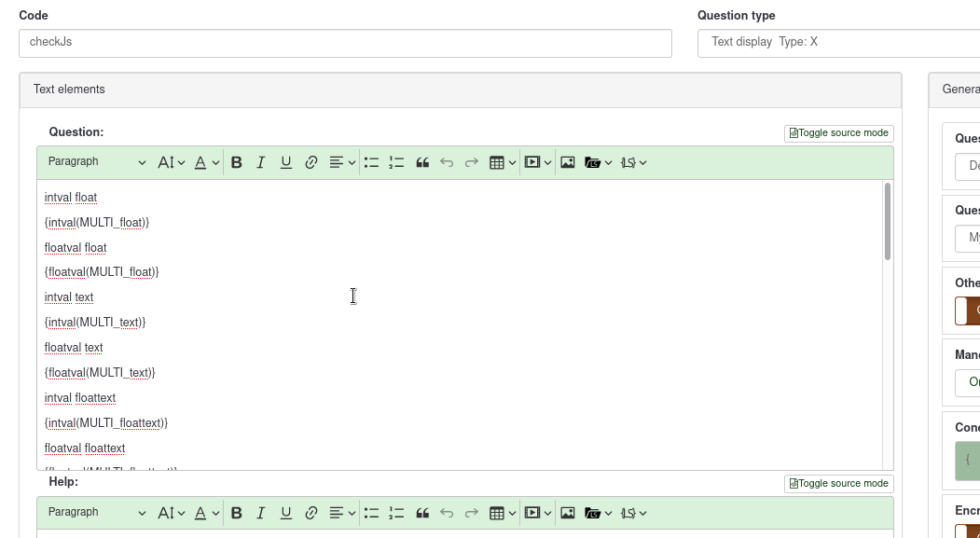
Task: Insert image in Help editor
Action: (x=568, y=513)
